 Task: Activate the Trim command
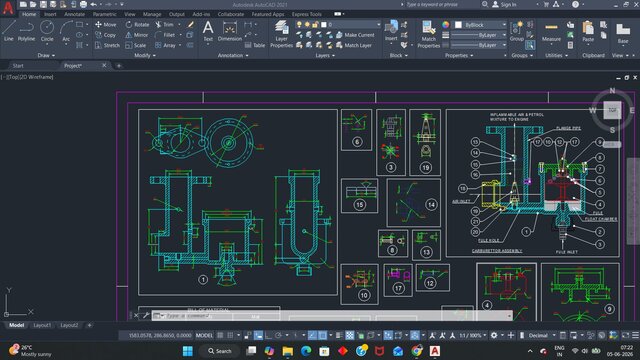(x=164, y=24)
